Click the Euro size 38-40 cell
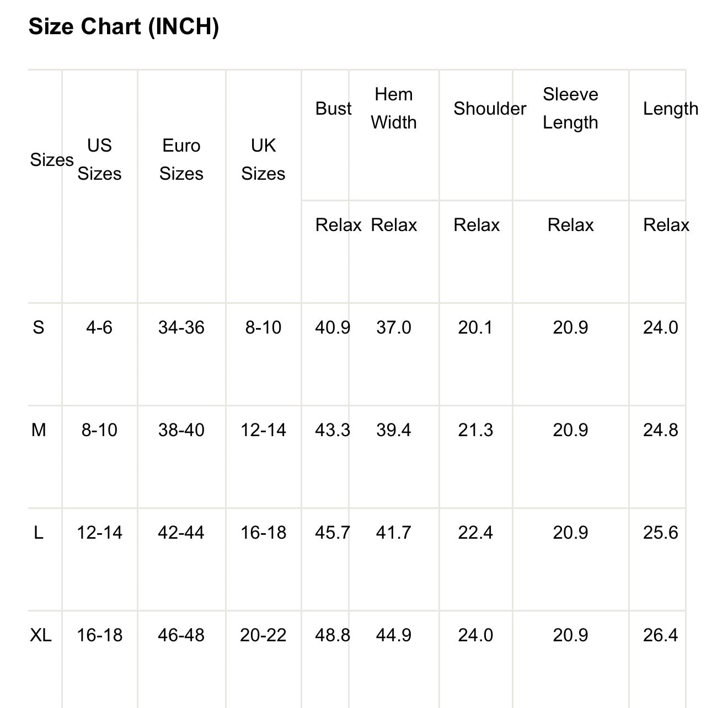Image resolution: width=728 pixels, height=708 pixels. tap(181, 430)
